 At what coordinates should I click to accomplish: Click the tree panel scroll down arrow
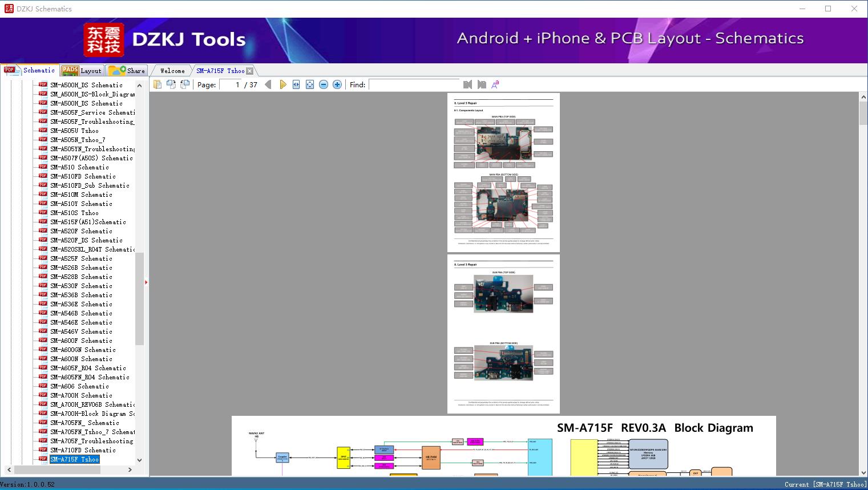tap(139, 460)
